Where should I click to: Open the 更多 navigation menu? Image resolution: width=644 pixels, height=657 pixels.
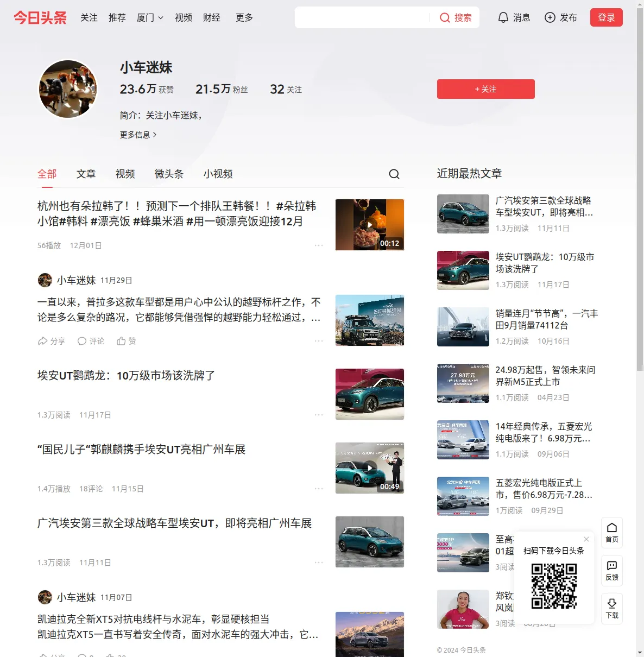click(244, 18)
